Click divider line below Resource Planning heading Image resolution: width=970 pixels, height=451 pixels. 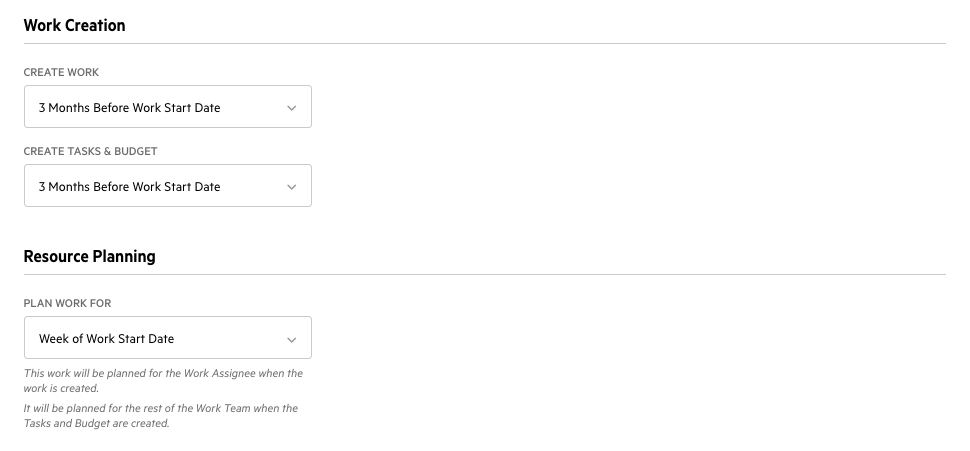[484, 274]
